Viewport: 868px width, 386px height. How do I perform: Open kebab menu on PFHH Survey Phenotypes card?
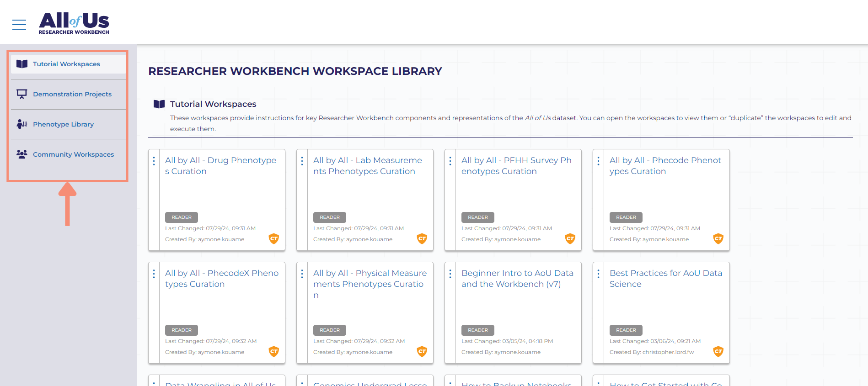pos(450,161)
